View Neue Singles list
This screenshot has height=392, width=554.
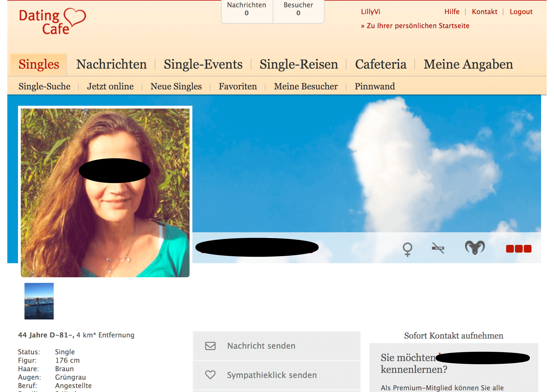(176, 86)
